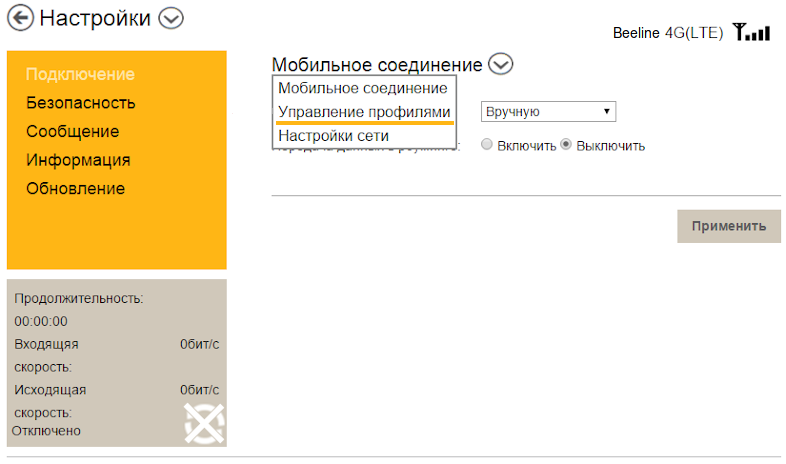Expand the chevron next to Настройки title
Screen dimensions: 786x464
(172, 18)
